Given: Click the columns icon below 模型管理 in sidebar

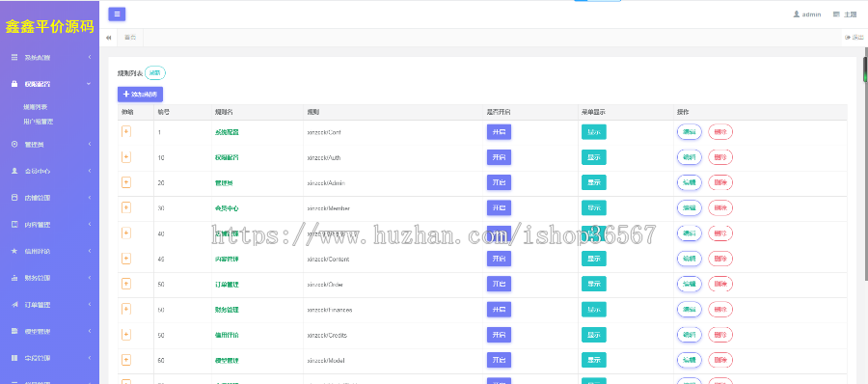Looking at the screenshot, I should [14, 358].
